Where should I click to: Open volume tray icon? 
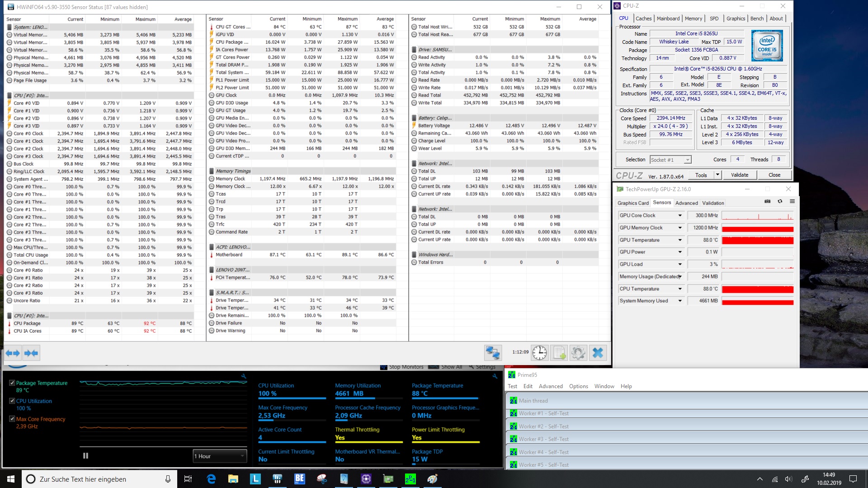tap(789, 479)
